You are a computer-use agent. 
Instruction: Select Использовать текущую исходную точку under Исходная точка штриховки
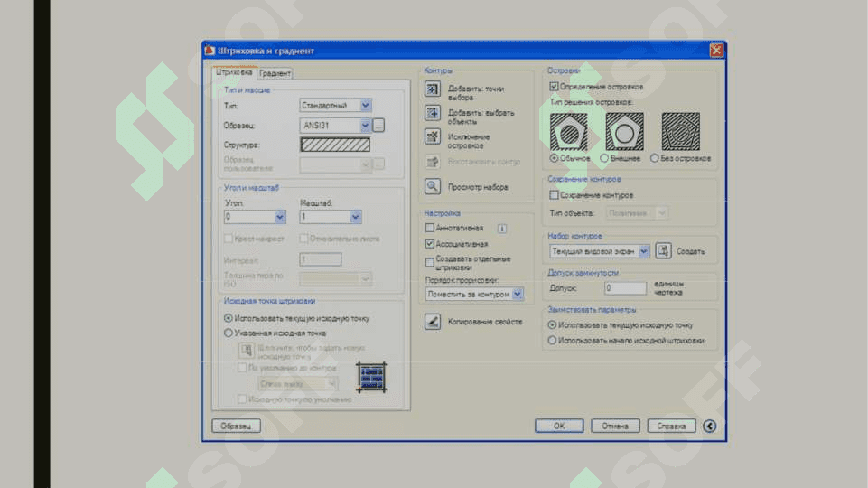click(x=229, y=318)
